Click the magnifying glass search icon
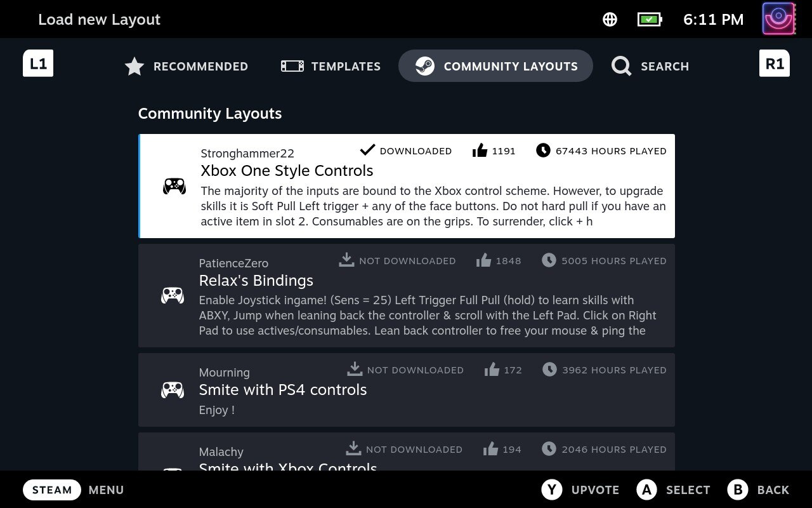Image resolution: width=812 pixels, height=508 pixels. point(622,66)
